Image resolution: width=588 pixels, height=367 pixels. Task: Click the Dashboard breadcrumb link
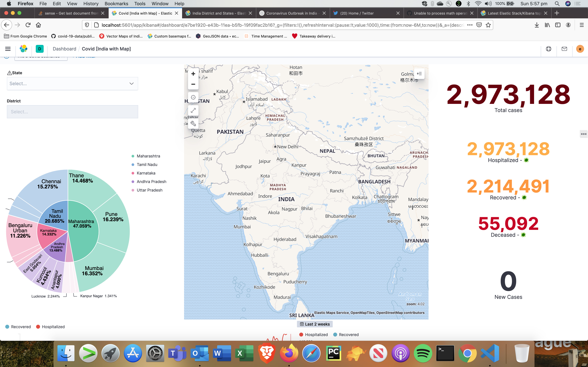pos(64,49)
